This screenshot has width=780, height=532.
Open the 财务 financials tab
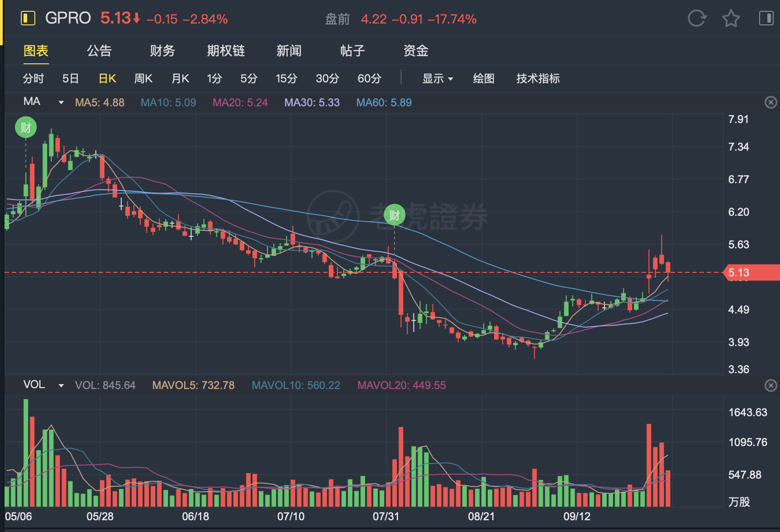(162, 51)
